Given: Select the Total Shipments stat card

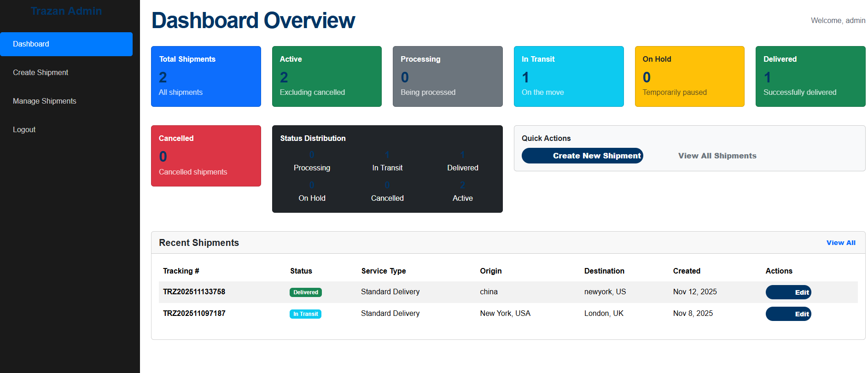Looking at the screenshot, I should pos(206,76).
